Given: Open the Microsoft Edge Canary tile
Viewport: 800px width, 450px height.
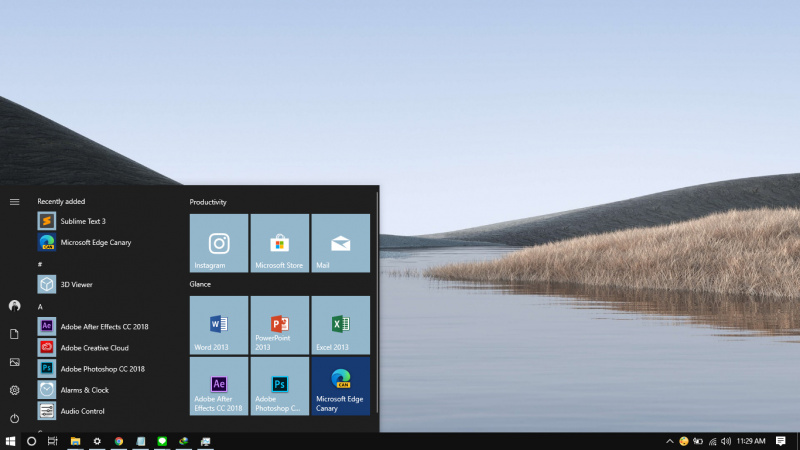Looking at the screenshot, I should pos(340,386).
